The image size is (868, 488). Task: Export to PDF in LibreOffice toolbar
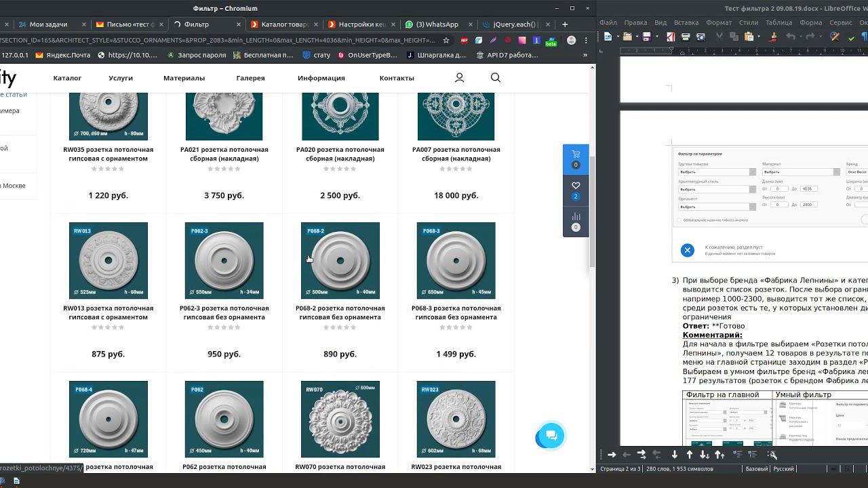[671, 37]
